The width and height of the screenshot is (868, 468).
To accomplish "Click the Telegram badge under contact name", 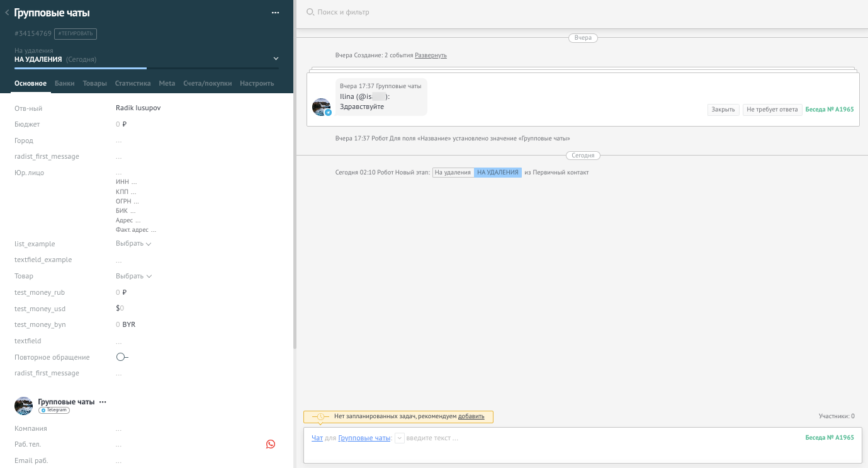I will [x=54, y=410].
